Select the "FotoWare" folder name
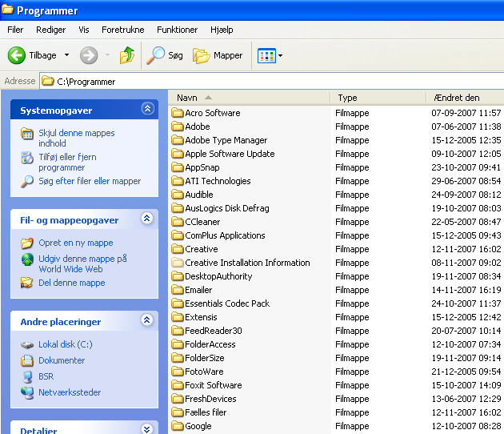Image resolution: width=504 pixels, height=434 pixels. 204,372
